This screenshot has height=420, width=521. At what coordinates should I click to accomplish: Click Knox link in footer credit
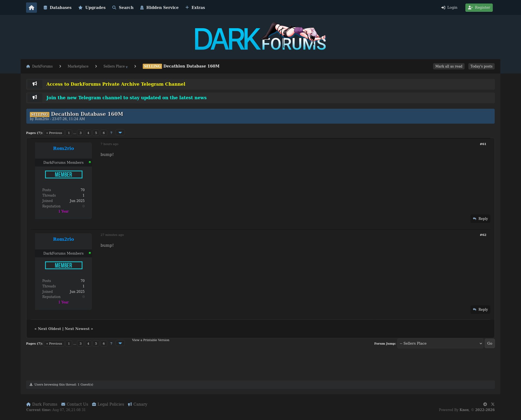tap(464, 410)
